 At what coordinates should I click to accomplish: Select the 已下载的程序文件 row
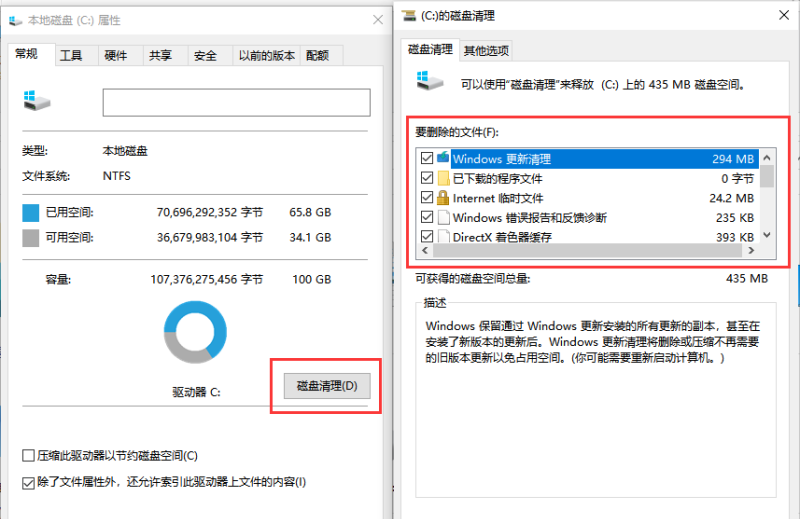coord(588,178)
